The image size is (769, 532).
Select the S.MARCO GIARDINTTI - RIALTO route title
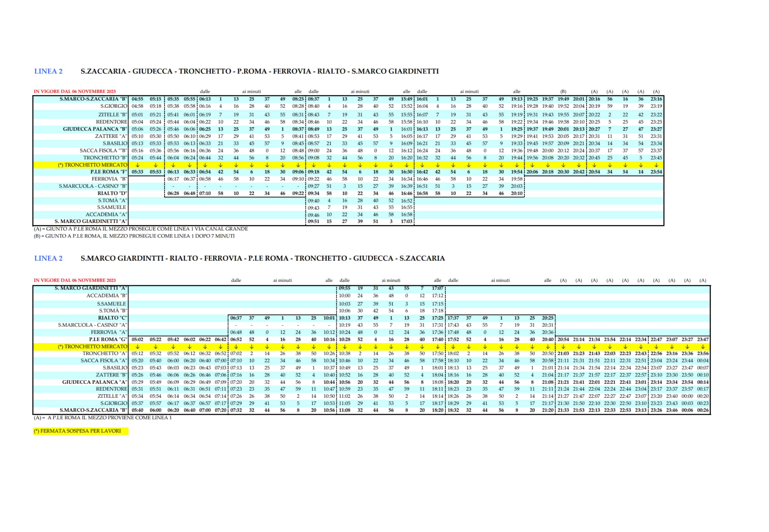click(x=263, y=258)
